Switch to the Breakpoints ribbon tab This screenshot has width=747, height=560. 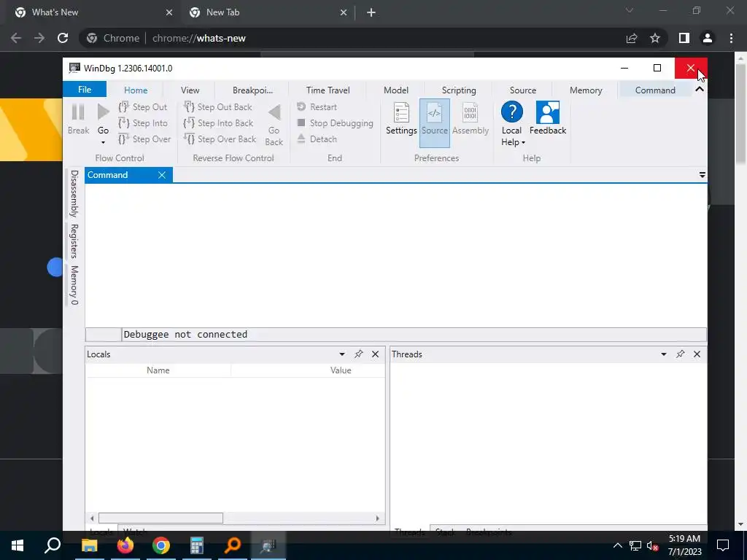click(252, 90)
